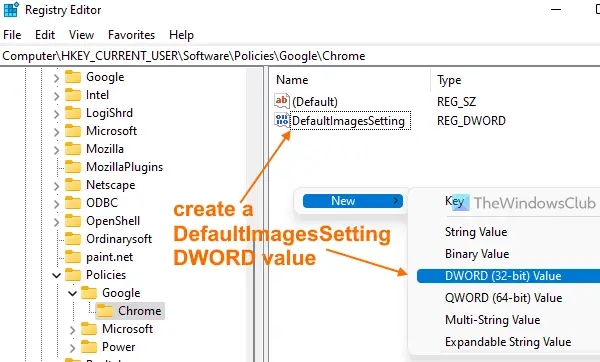Collapse the Google key under Policies

coord(72,294)
